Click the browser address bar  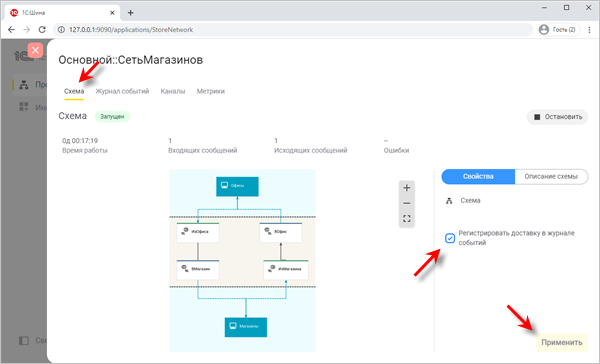(293, 29)
